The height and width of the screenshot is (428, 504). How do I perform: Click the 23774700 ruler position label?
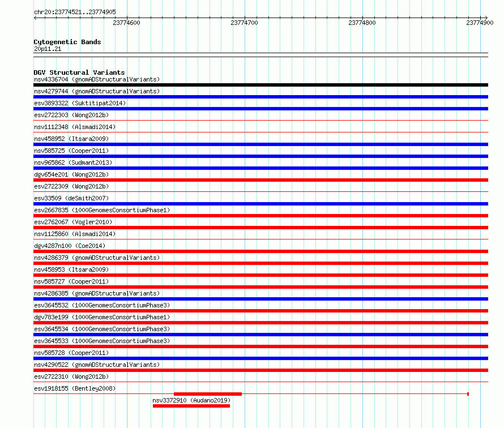(x=244, y=23)
